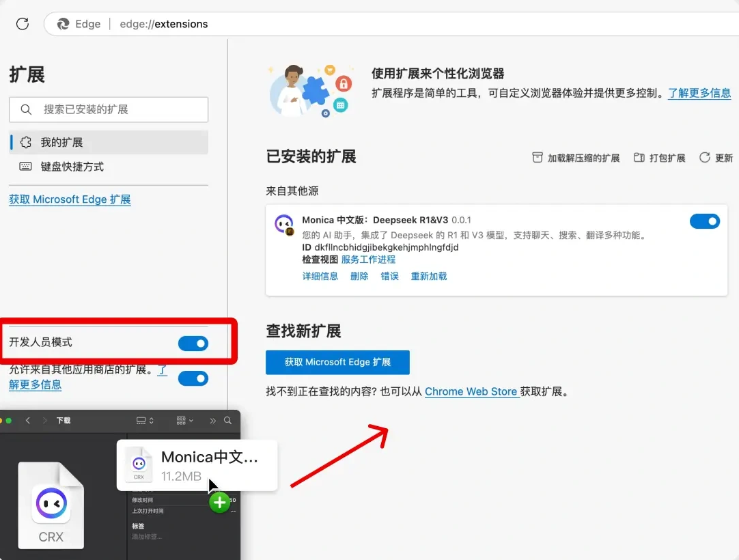Click the search installed extensions field

(109, 109)
